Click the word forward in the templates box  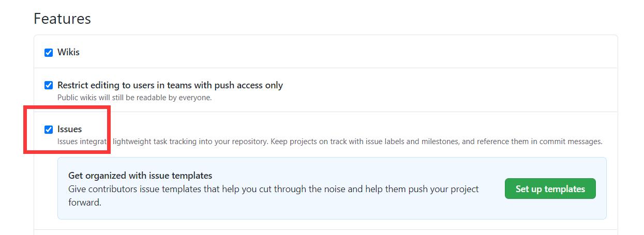[x=84, y=202]
